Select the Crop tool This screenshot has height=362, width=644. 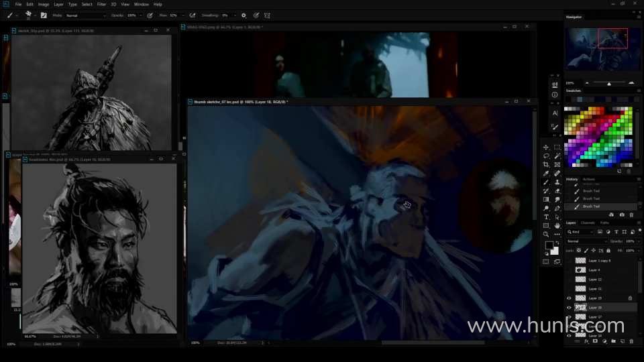tap(546, 165)
